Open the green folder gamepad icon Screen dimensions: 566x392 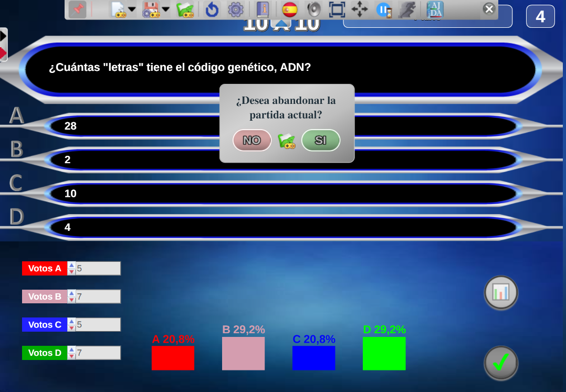185,9
